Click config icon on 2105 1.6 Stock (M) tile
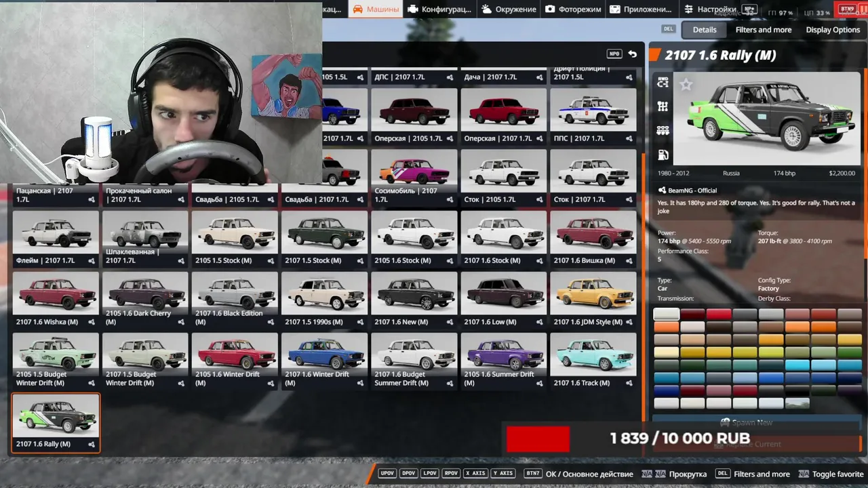The height and width of the screenshot is (488, 868). click(450, 261)
